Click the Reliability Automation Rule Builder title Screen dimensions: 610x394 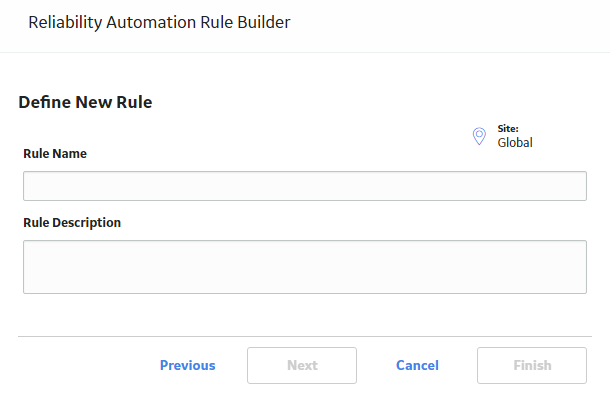(x=159, y=22)
